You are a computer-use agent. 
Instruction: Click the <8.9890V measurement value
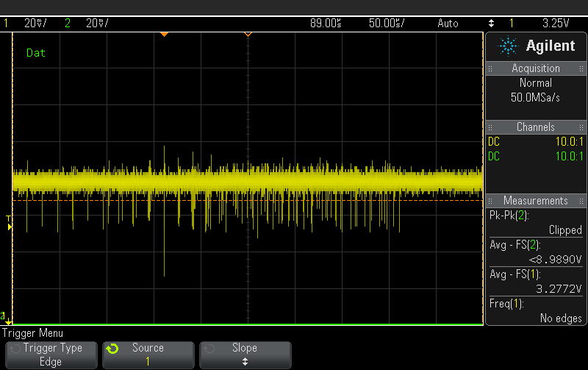(556, 260)
